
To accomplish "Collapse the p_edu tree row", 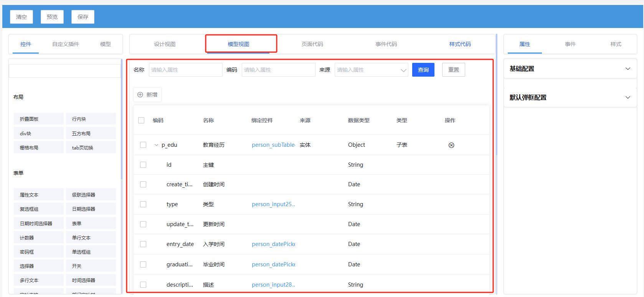I will pyautogui.click(x=156, y=145).
